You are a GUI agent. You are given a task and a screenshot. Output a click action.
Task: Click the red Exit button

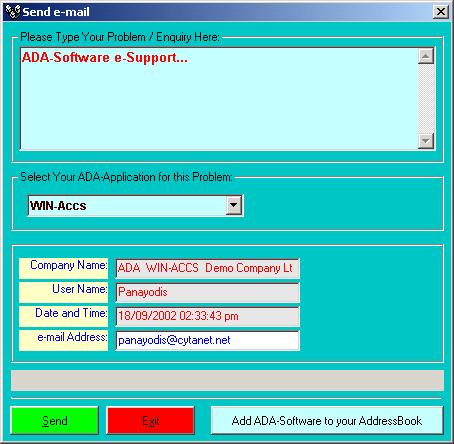(150, 420)
